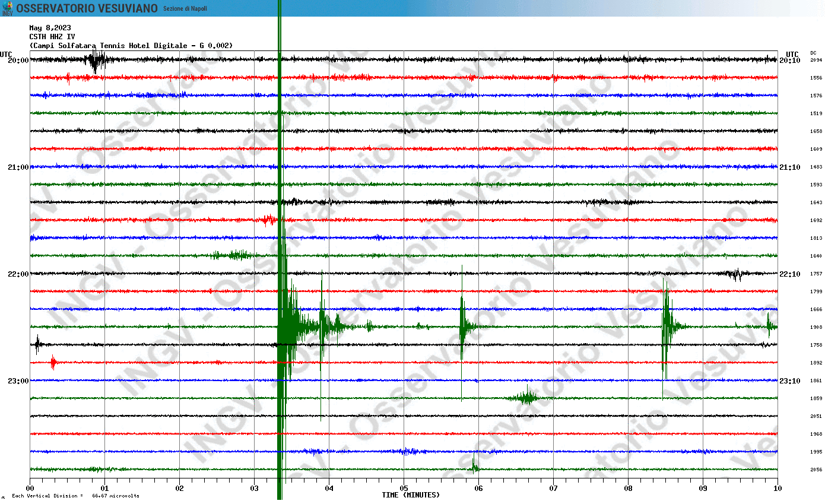Click the minute 10 axis label
825x504 pixels.
pyautogui.click(x=778, y=489)
